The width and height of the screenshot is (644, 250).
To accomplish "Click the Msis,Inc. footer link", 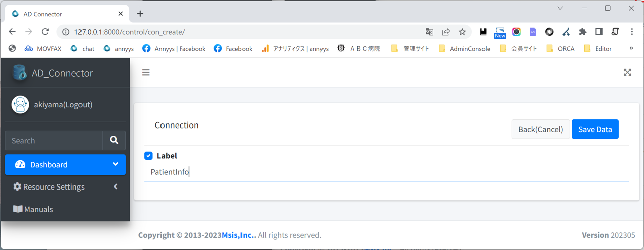I will (239, 235).
